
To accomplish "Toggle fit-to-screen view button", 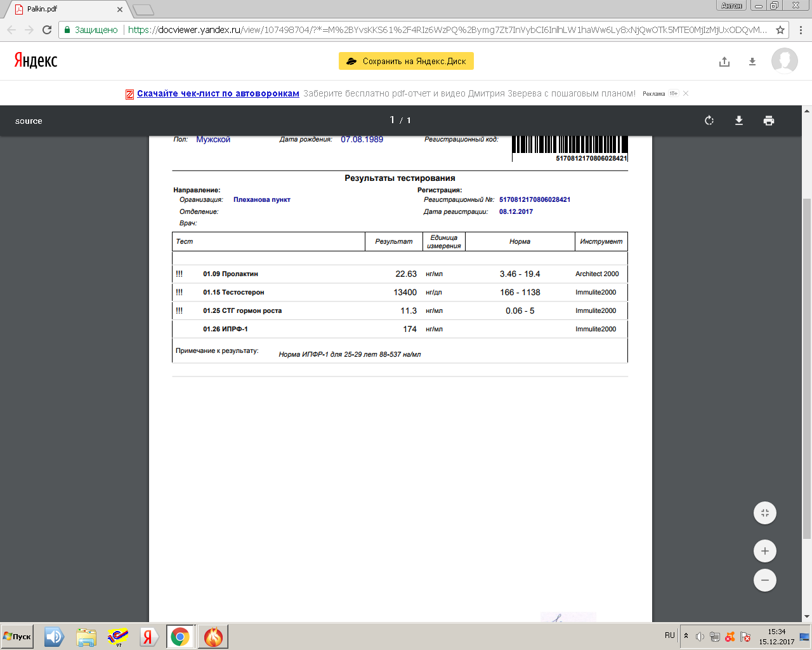I will click(x=765, y=513).
